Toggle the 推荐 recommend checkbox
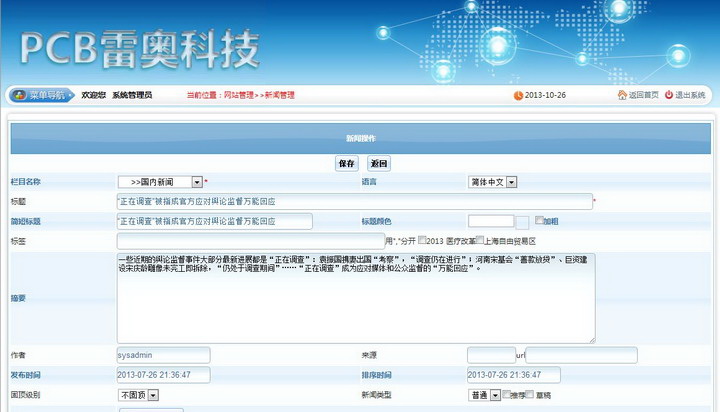The image size is (720, 412). (506, 394)
